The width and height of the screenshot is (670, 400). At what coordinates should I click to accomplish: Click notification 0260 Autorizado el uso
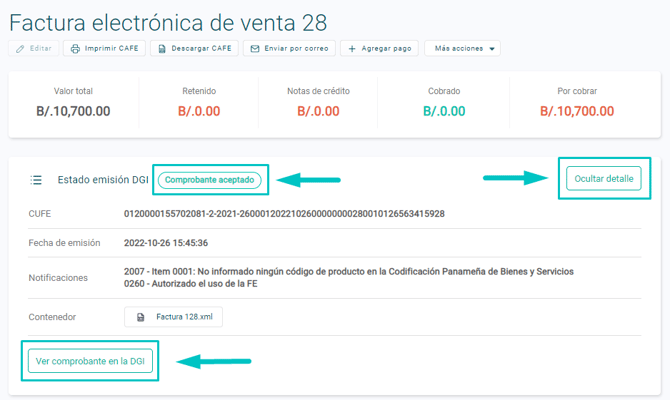pos(191,284)
